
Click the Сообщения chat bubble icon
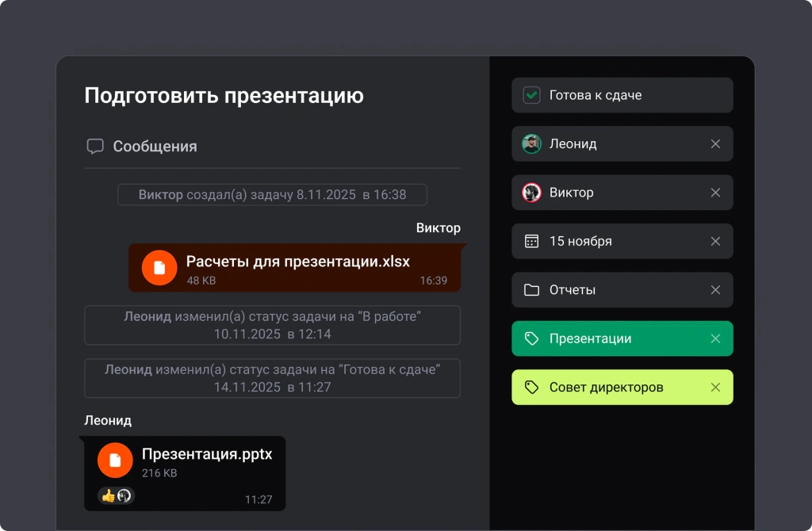(95, 147)
